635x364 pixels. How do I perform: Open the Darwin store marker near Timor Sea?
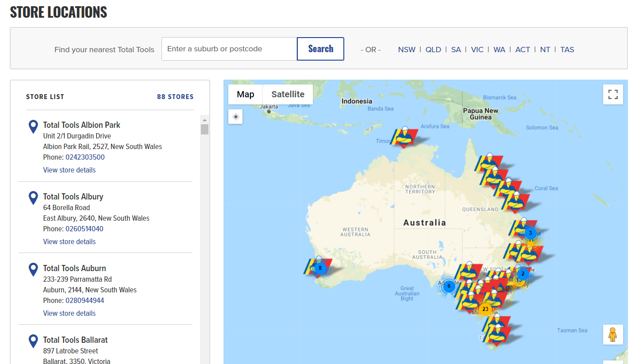point(404,137)
